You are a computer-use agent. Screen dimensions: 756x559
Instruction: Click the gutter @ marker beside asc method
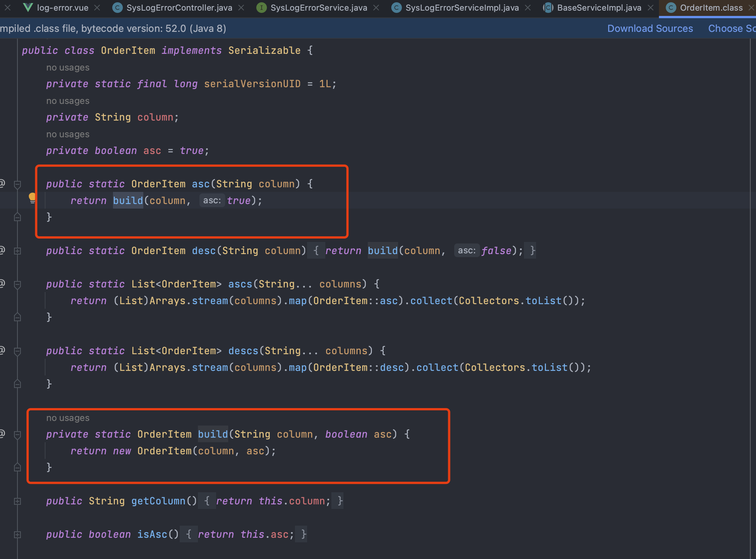(2, 184)
